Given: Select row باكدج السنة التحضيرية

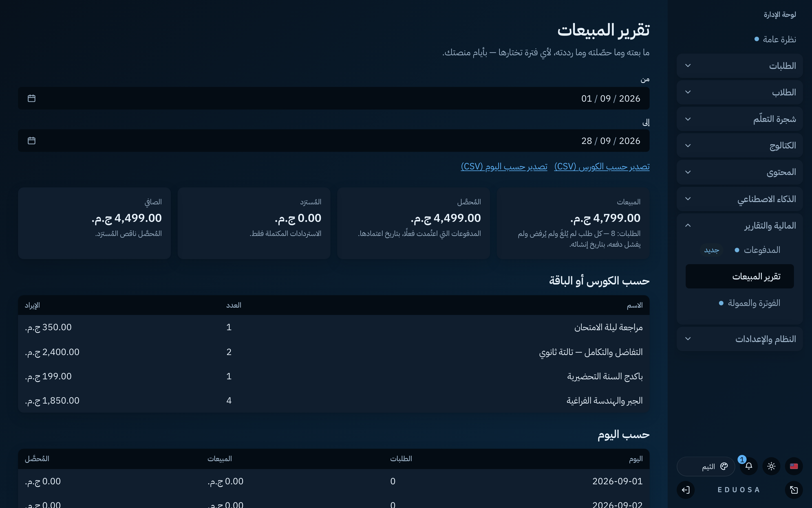Looking at the screenshot, I should point(334,376).
